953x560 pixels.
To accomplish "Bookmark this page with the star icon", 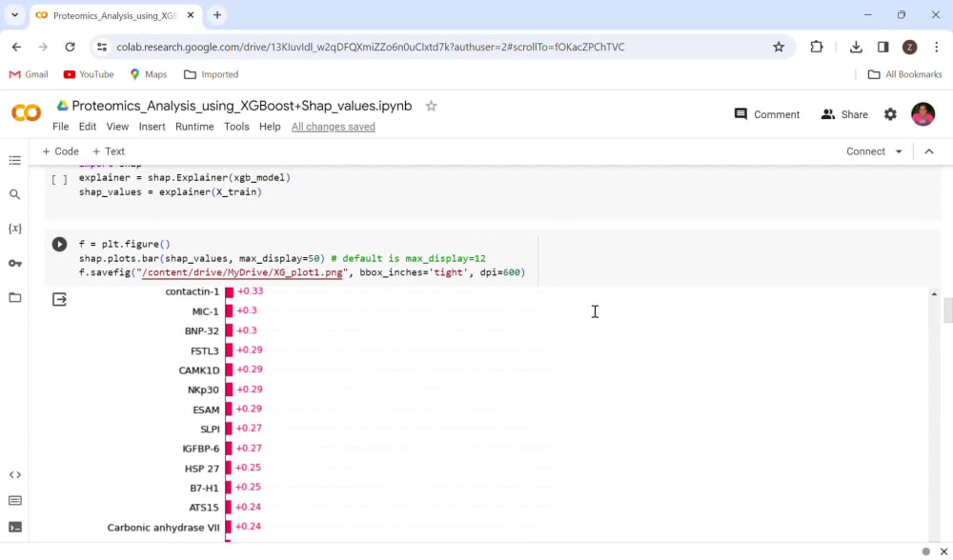I will (779, 47).
